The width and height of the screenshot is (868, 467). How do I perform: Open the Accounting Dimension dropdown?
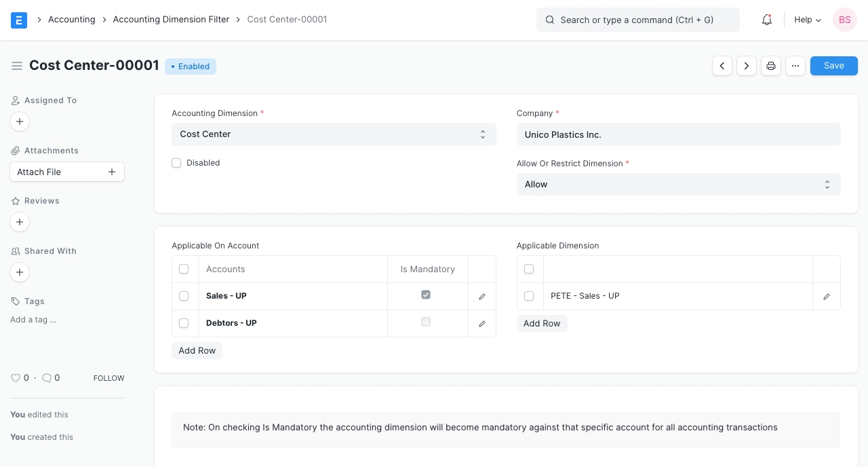point(334,134)
